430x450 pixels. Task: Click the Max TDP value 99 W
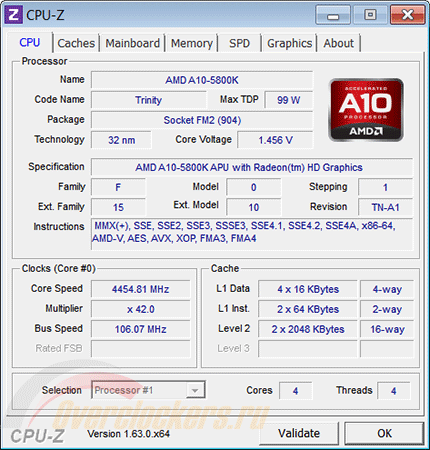point(289,100)
